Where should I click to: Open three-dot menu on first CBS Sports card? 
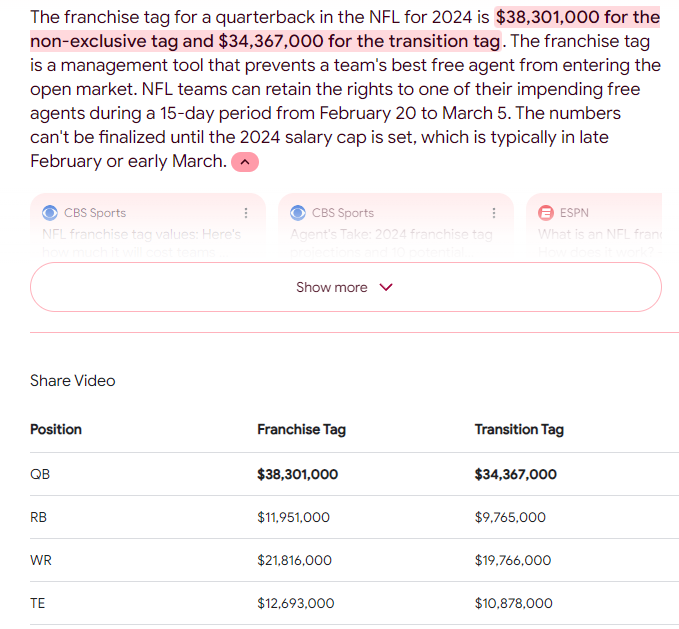(246, 212)
